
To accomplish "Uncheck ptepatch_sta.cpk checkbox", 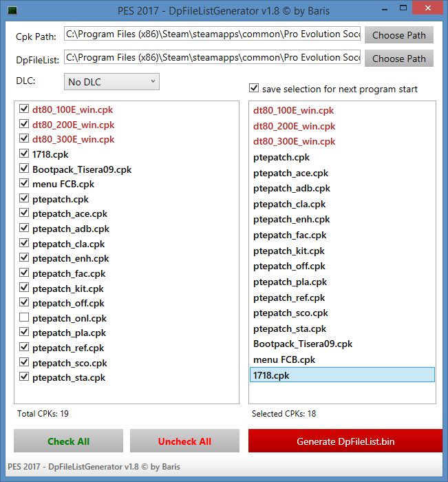I will (24, 377).
